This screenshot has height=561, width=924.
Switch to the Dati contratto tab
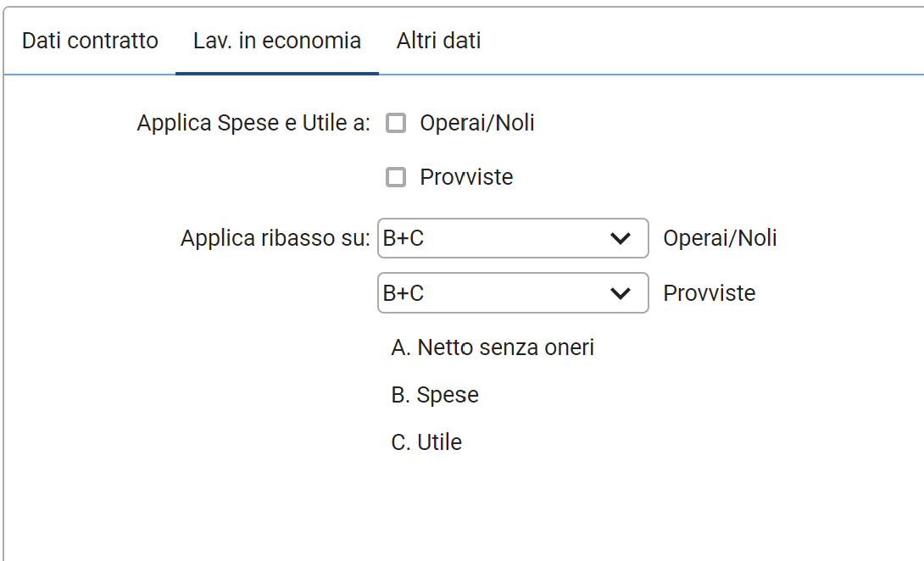click(90, 41)
